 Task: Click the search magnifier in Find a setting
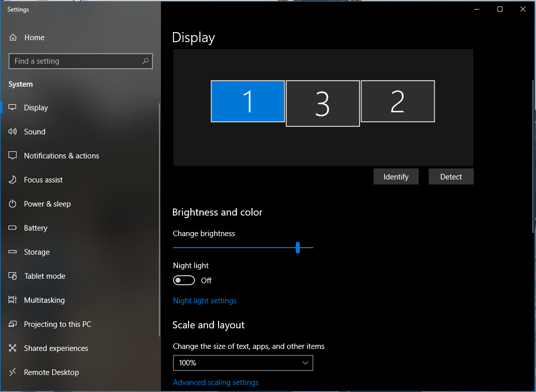click(x=145, y=61)
